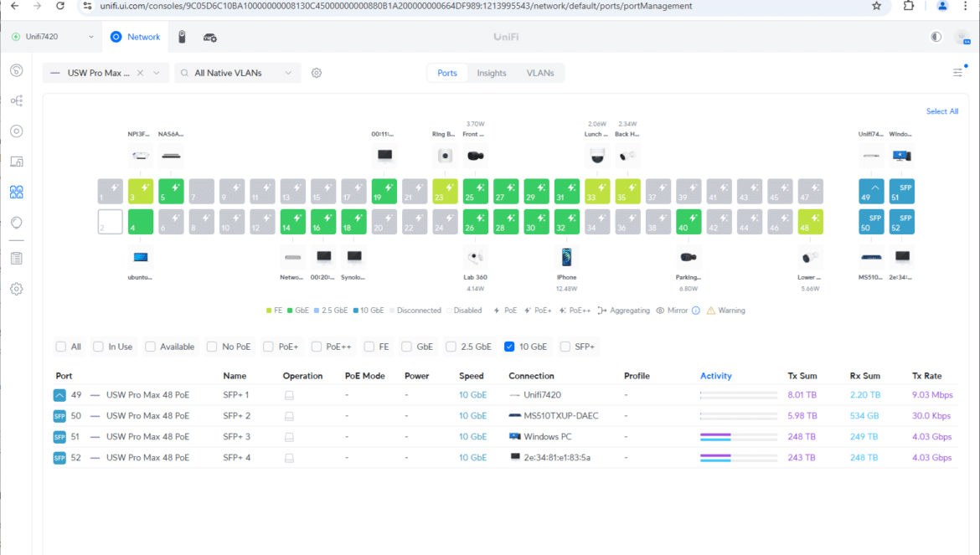The height and width of the screenshot is (555, 980).
Task: Open the Topology sidebar icon
Action: tap(17, 100)
